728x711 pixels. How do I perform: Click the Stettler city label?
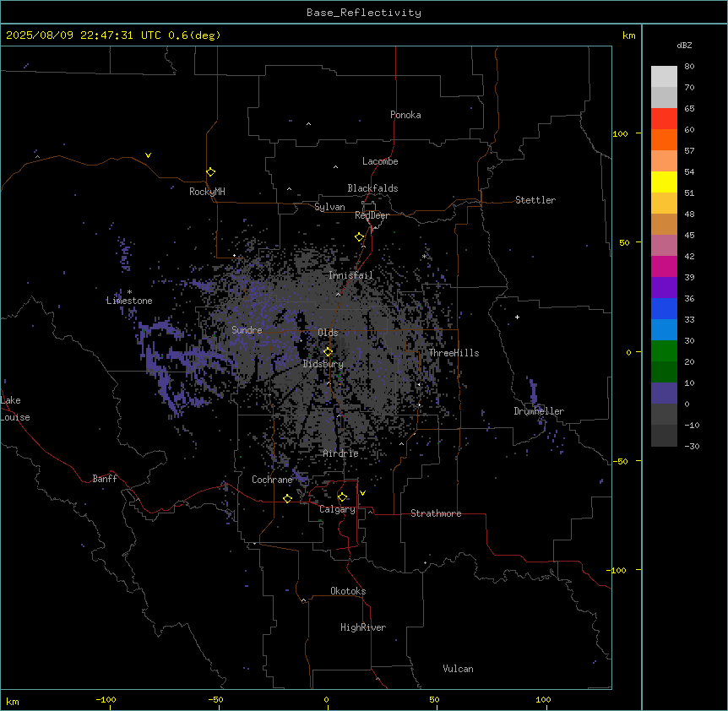pos(535,200)
